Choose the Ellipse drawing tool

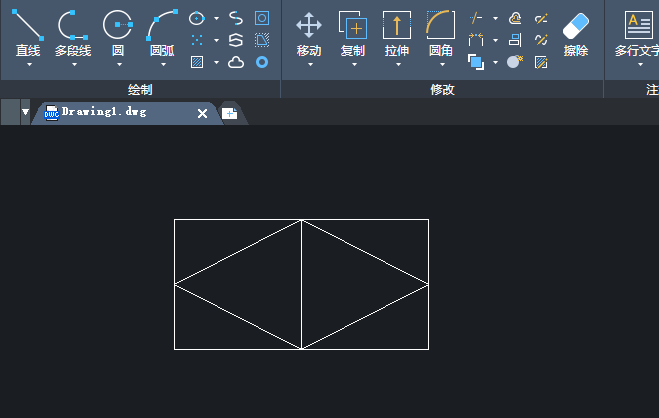coord(197,18)
